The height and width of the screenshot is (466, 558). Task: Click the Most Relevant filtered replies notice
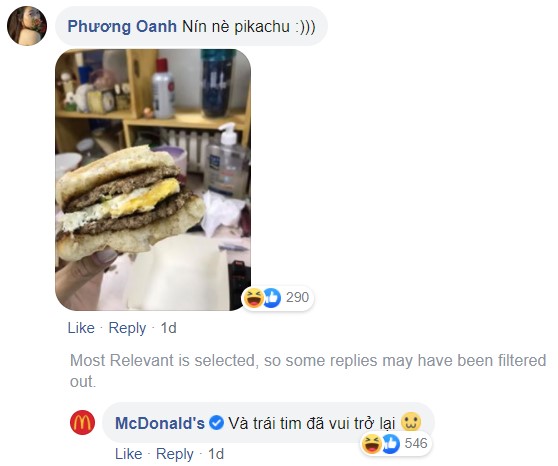pos(308,371)
